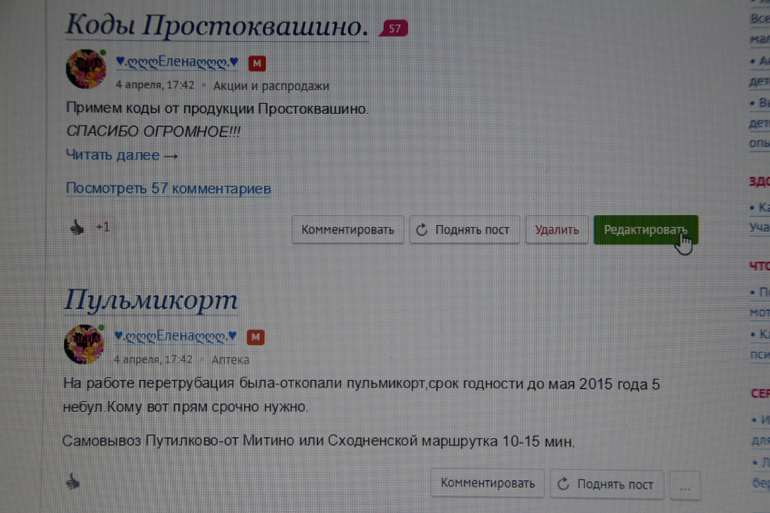Open the three-dots more menu on Пульмикорт post
770x513 pixels.
click(685, 485)
